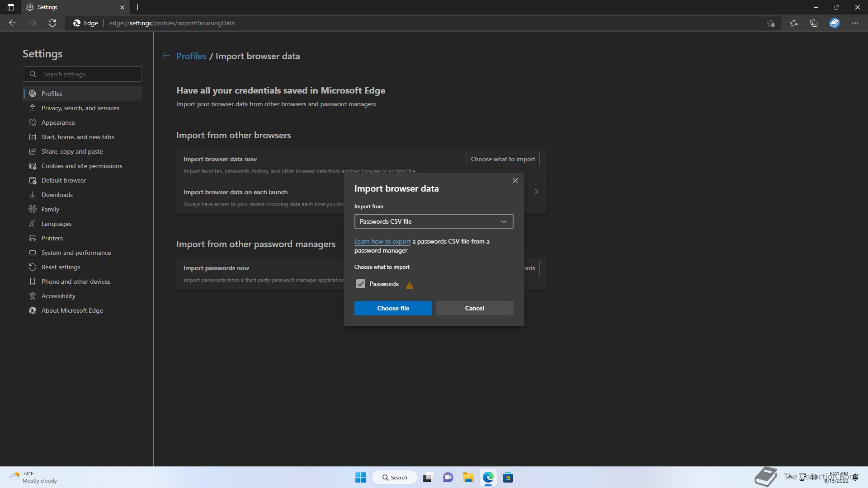This screenshot has height=488, width=868.
Task: Open the Import from dropdown
Action: (x=434, y=221)
